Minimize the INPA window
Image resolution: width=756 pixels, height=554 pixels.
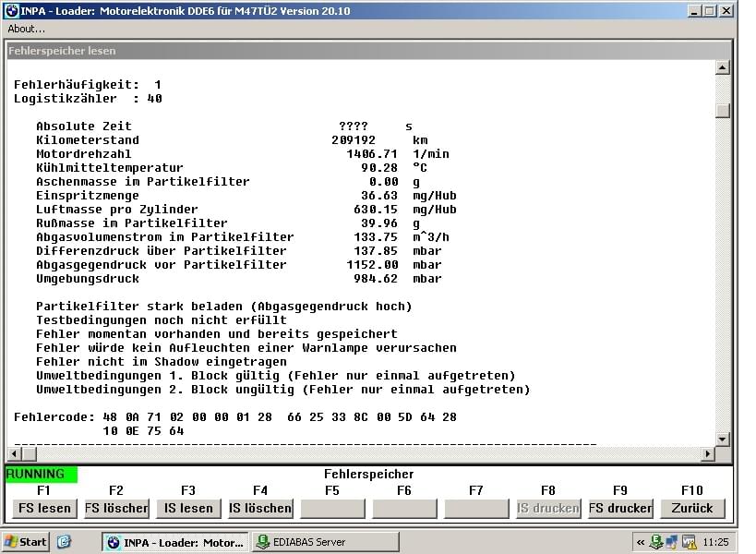(x=694, y=10)
